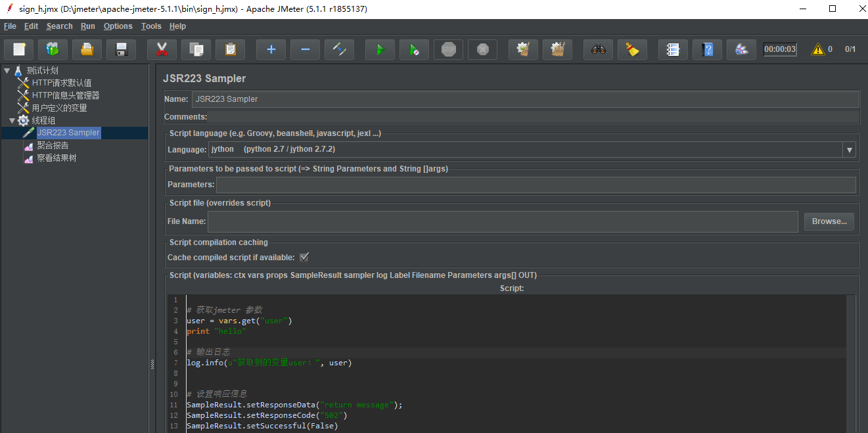Click Start No Pauses toolbar icon
This screenshot has height=433, width=868.
tap(414, 49)
